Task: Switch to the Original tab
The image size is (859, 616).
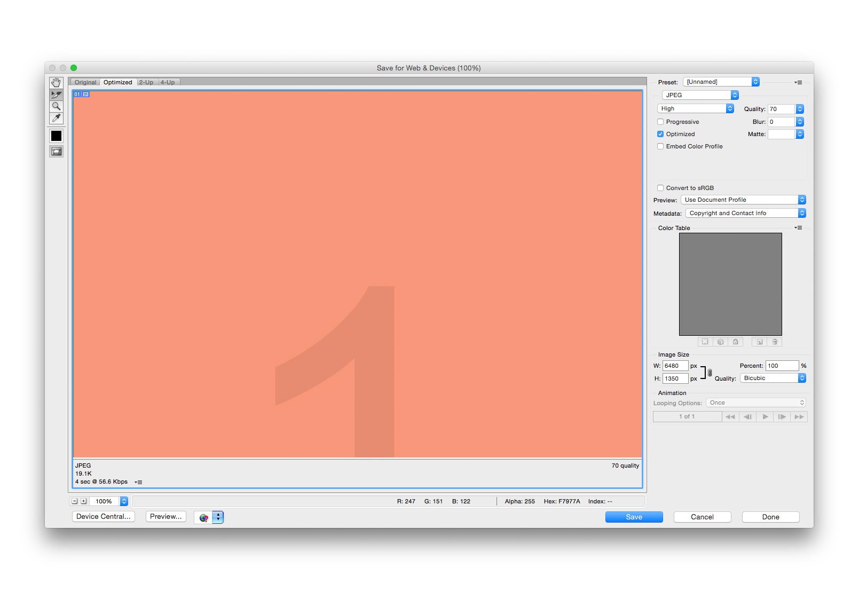Action: pos(85,82)
